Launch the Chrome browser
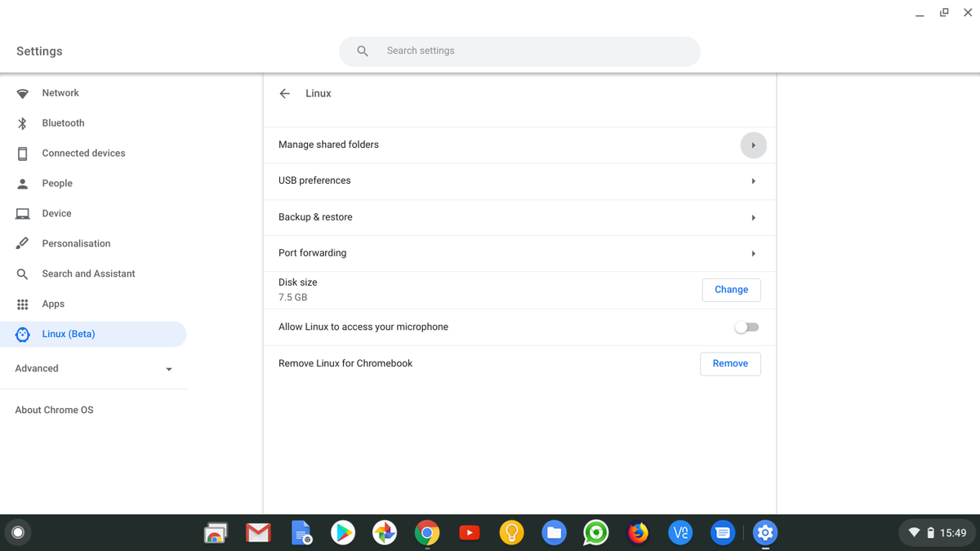This screenshot has width=980, height=551. point(427,532)
